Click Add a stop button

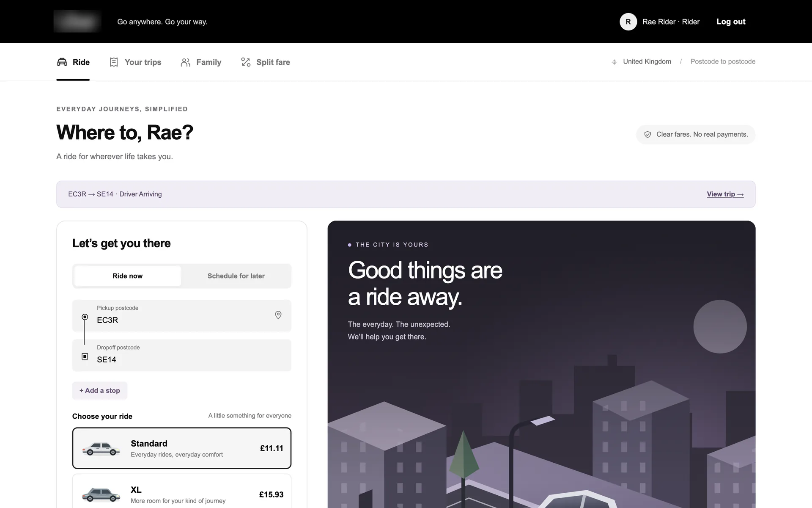point(100,390)
